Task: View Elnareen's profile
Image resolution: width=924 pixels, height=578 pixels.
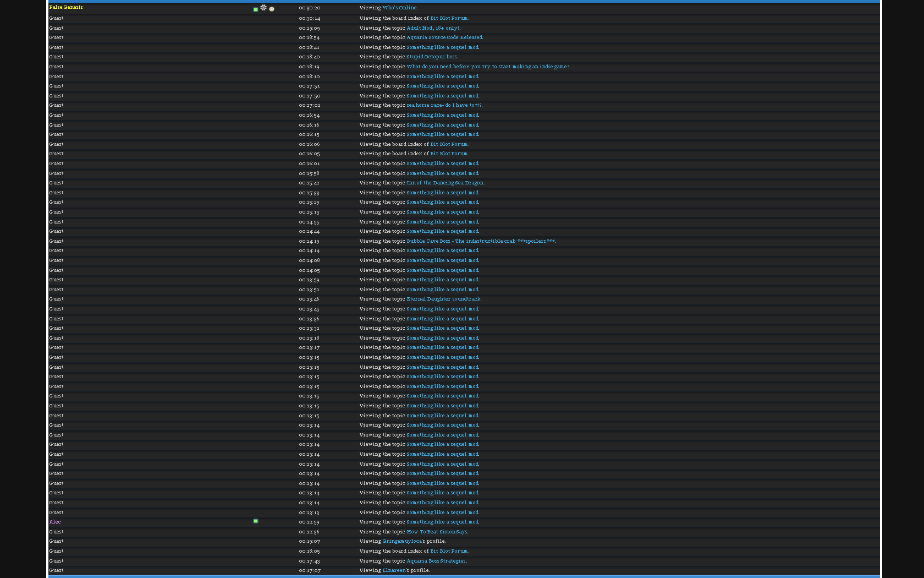Action: tap(394, 570)
